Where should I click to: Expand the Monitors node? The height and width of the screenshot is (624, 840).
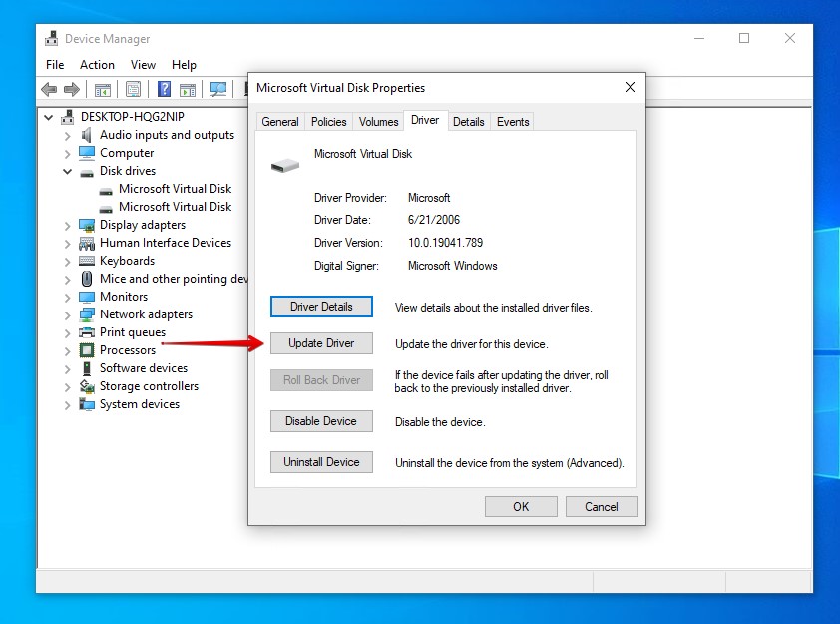pyautogui.click(x=67, y=299)
